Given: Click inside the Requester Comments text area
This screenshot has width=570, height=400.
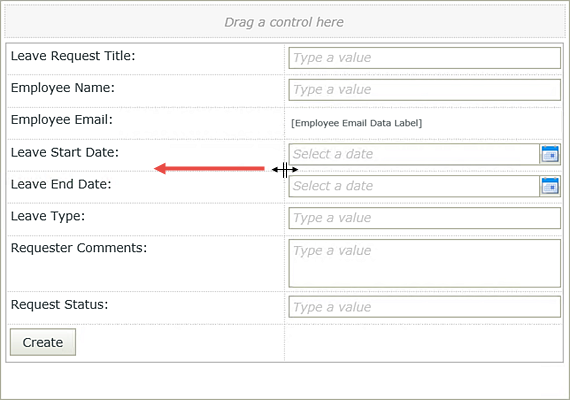Looking at the screenshot, I should pos(424,263).
